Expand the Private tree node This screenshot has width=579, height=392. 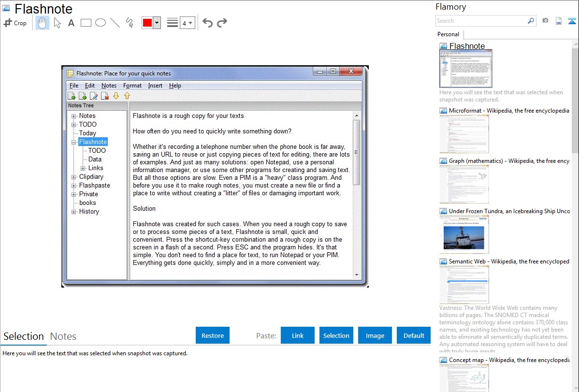[73, 194]
